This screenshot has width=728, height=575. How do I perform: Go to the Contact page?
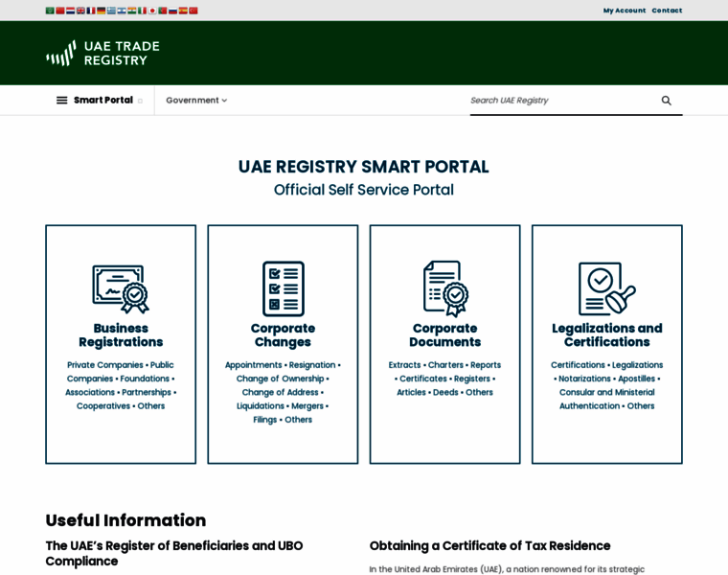coord(668,11)
